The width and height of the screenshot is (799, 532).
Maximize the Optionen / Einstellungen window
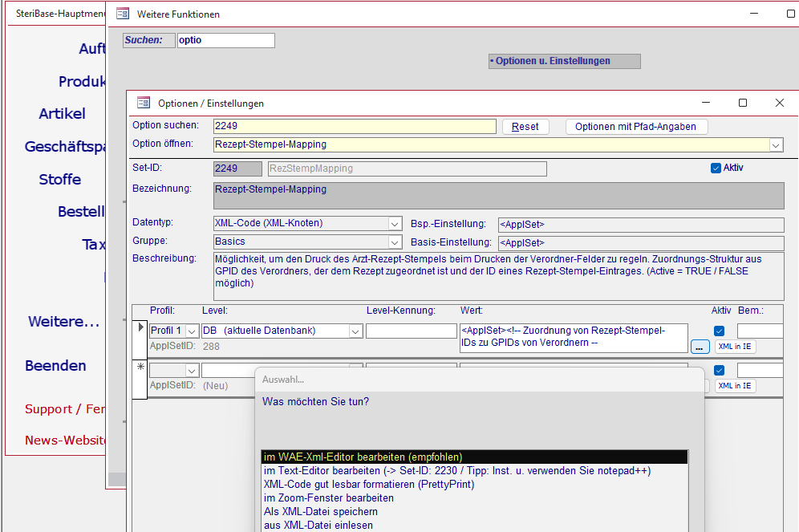pyautogui.click(x=742, y=103)
